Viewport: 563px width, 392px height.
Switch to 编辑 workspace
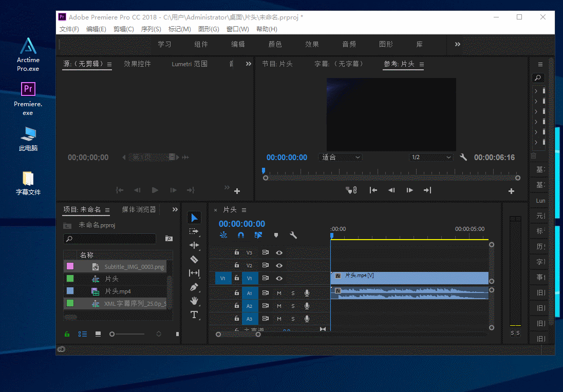(x=238, y=44)
